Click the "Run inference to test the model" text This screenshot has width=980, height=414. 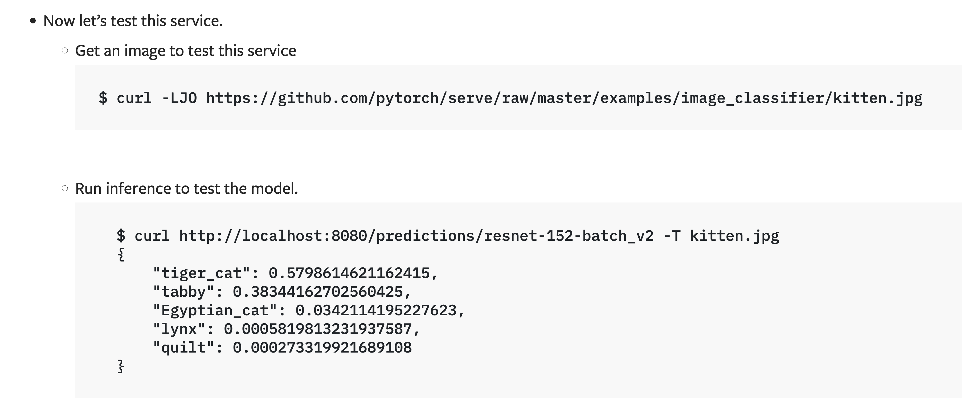(x=186, y=189)
